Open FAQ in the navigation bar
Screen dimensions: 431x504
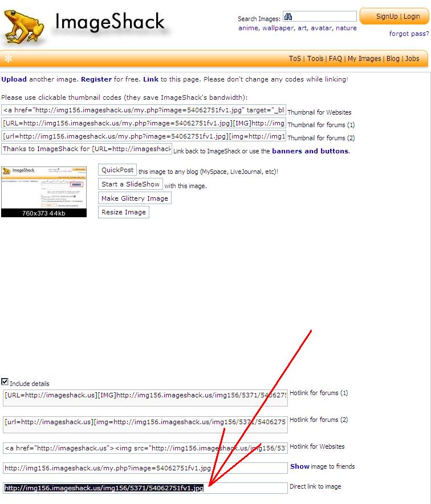(x=335, y=59)
